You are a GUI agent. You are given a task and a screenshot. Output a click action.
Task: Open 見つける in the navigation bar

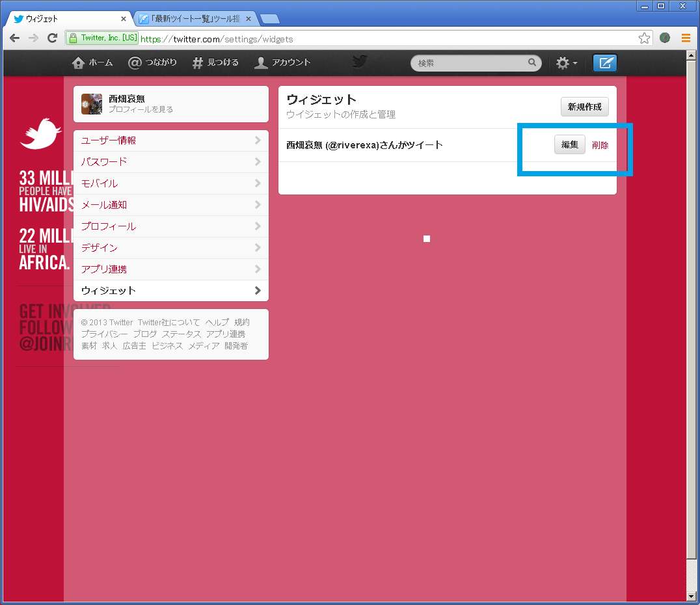coord(215,62)
